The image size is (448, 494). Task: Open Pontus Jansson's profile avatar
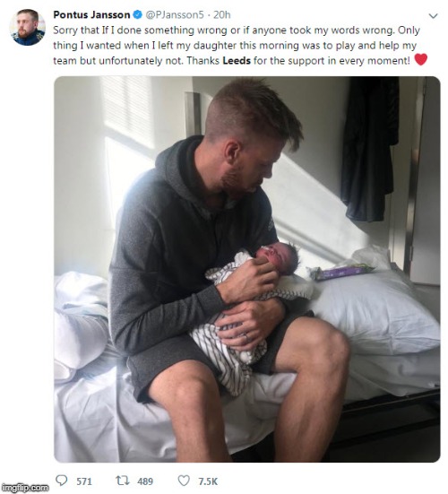pos(27,27)
